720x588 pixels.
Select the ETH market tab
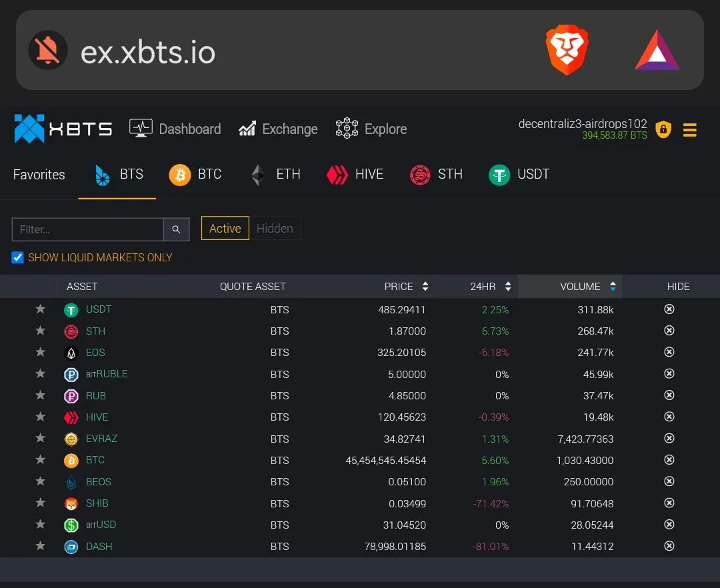pos(275,175)
